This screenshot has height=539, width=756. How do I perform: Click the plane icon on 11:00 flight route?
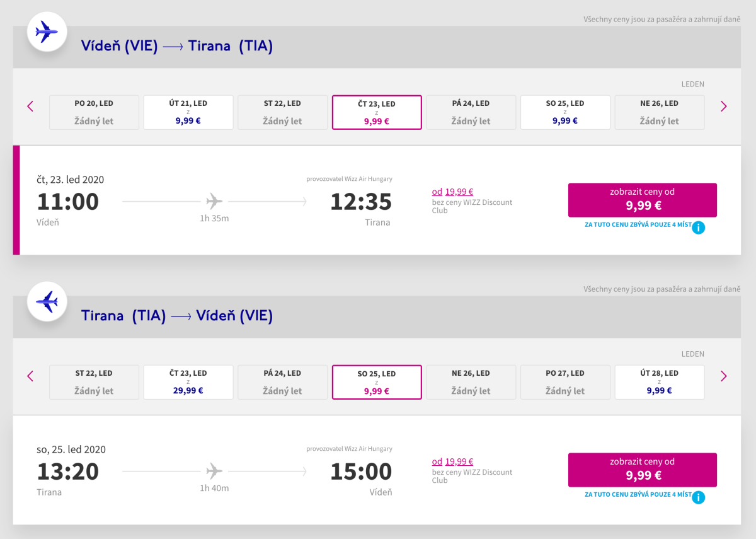pos(214,202)
